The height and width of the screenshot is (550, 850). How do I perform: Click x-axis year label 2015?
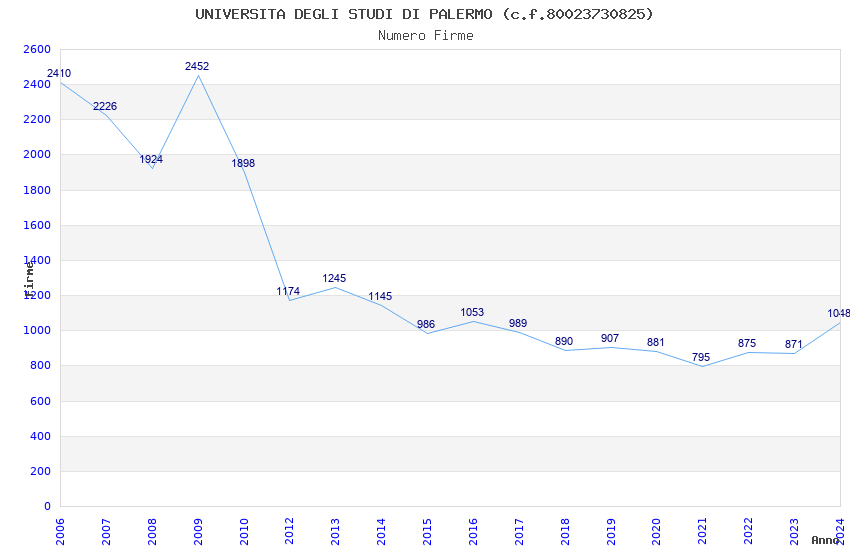tap(427, 532)
